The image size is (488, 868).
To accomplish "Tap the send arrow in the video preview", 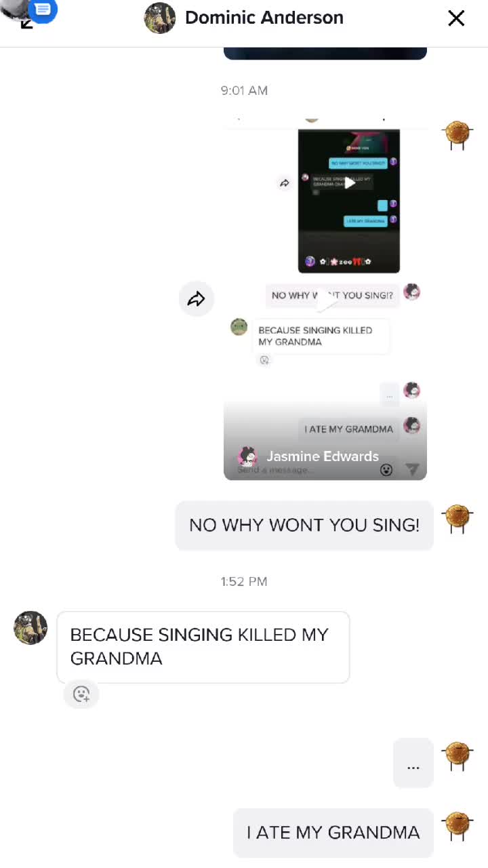I will 411,469.
